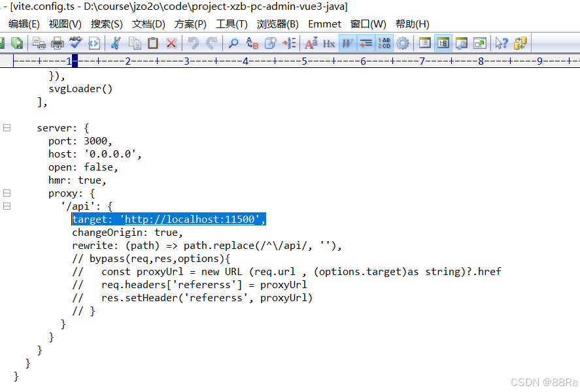Print the current document
Viewport: 580px width, 392px height.
58,43
